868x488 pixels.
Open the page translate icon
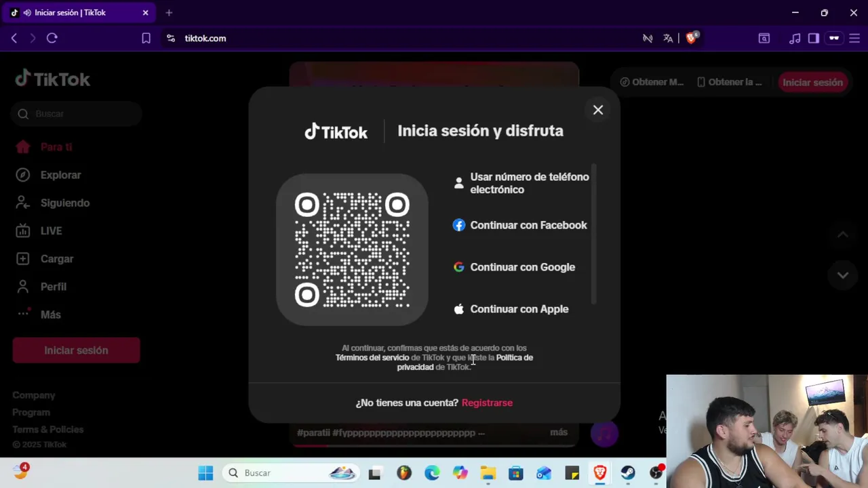click(x=668, y=39)
